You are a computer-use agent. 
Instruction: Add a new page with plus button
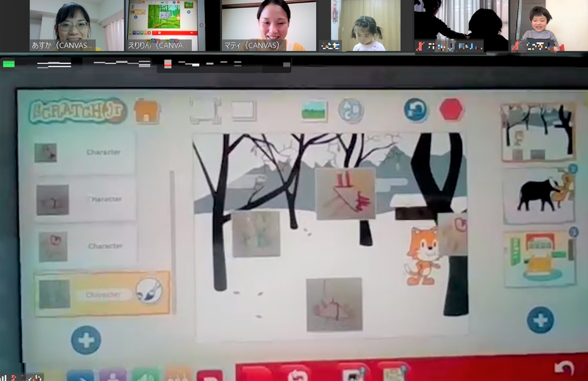point(540,320)
